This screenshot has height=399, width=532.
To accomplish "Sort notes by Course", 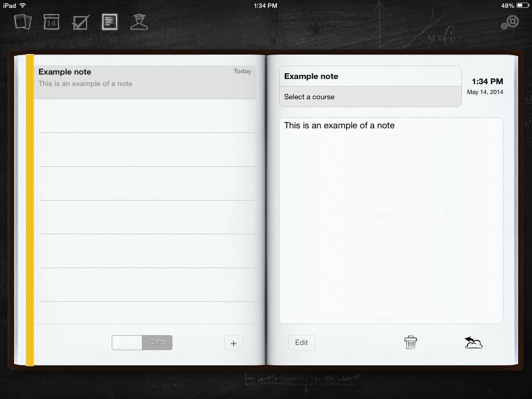I will pos(127,342).
